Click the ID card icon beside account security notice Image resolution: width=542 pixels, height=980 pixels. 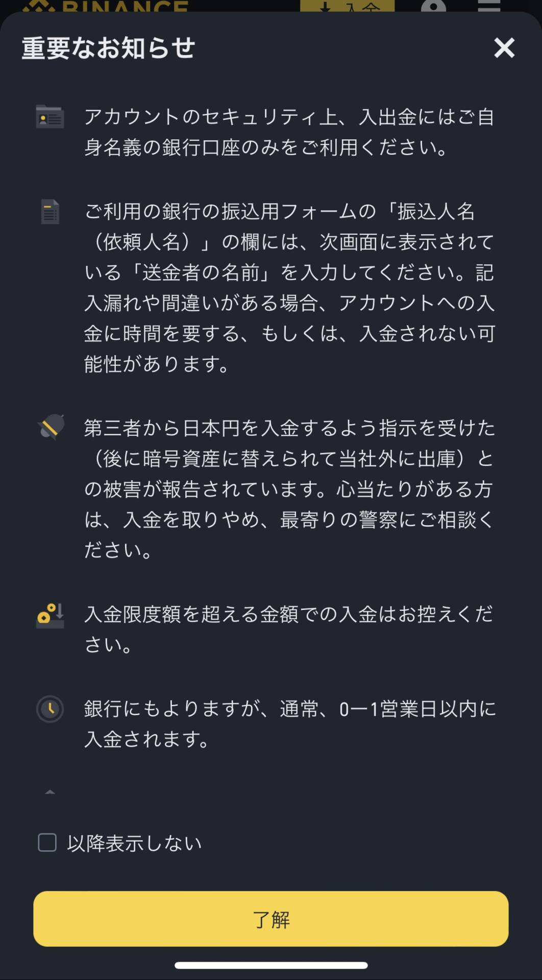[x=50, y=117]
